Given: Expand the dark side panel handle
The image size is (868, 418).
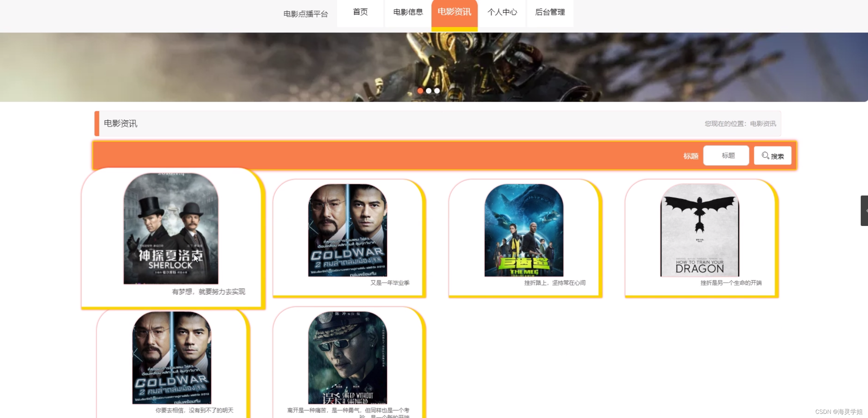Looking at the screenshot, I should point(864,210).
